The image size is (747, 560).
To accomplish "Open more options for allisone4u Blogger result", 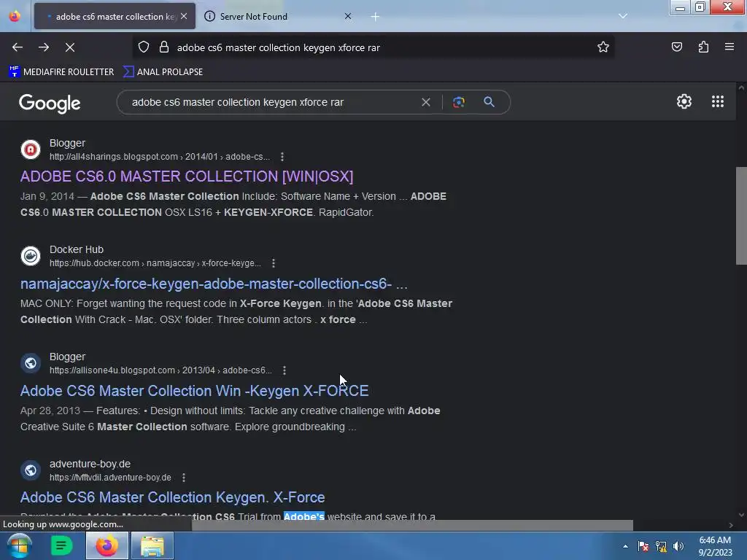I will 285,370.
